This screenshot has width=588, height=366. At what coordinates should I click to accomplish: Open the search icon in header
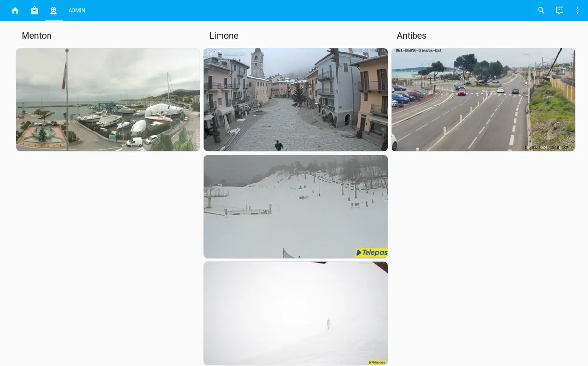coord(541,10)
